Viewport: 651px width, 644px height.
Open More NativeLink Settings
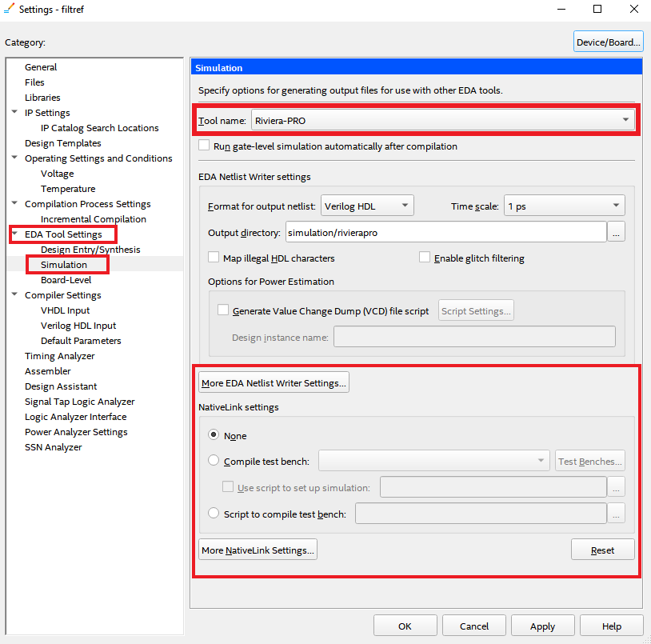click(258, 550)
